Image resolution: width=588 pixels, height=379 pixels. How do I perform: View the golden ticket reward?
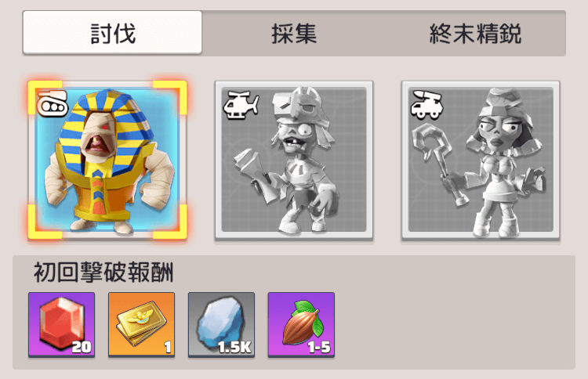tap(141, 325)
